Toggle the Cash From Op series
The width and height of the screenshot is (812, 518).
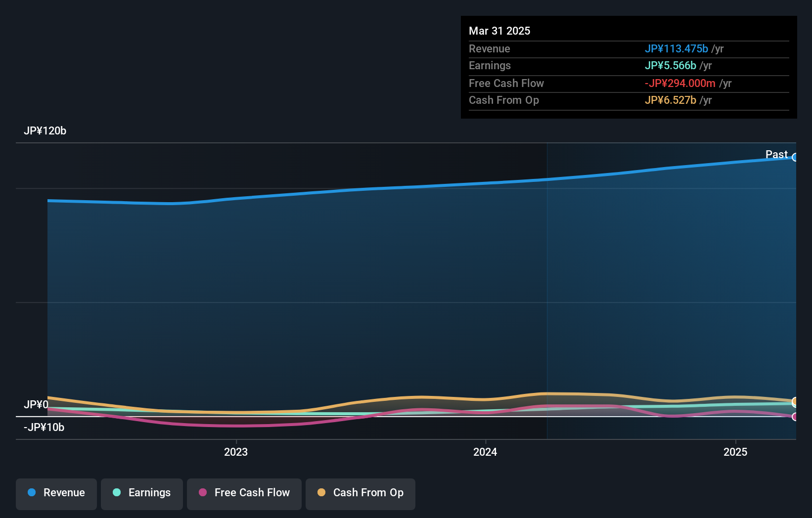(x=361, y=494)
